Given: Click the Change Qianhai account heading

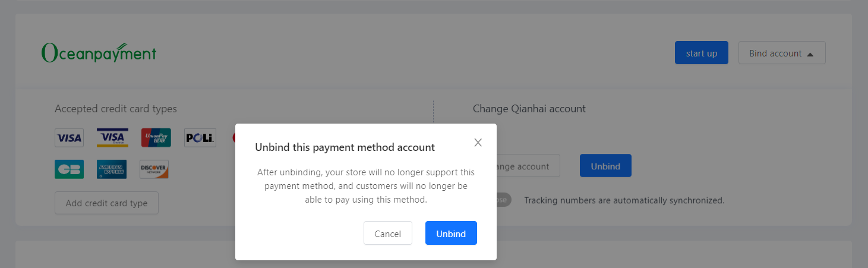Looking at the screenshot, I should 529,109.
